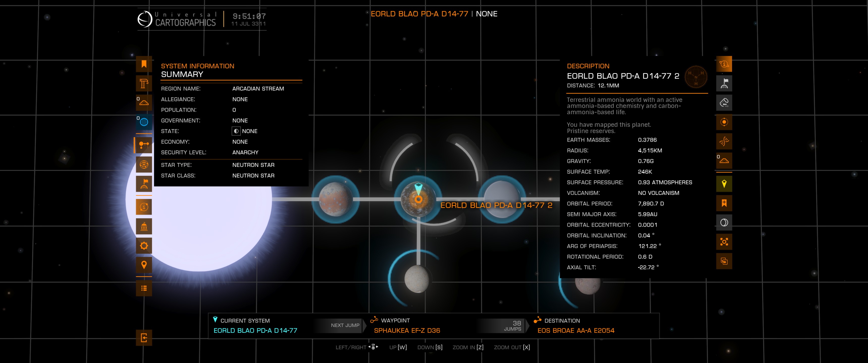Select the planet description info icon on right
Screen dimensions: 868x363
point(724,64)
